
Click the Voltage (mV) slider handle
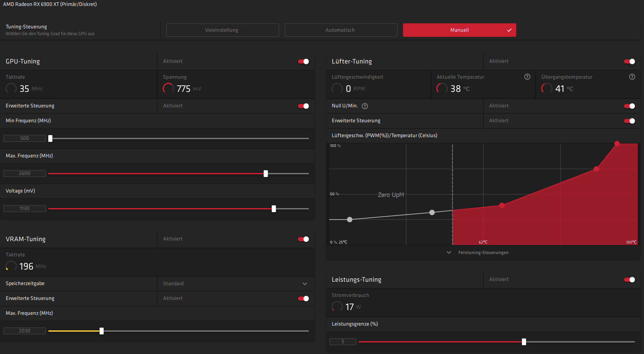click(x=274, y=209)
